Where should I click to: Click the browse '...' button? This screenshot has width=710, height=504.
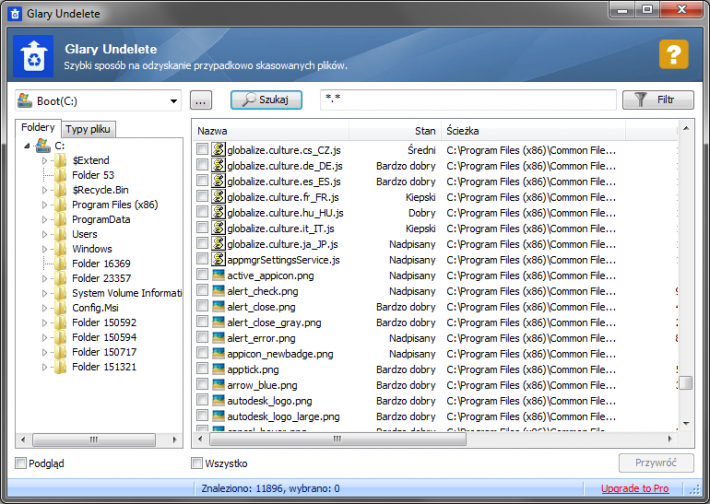click(201, 100)
